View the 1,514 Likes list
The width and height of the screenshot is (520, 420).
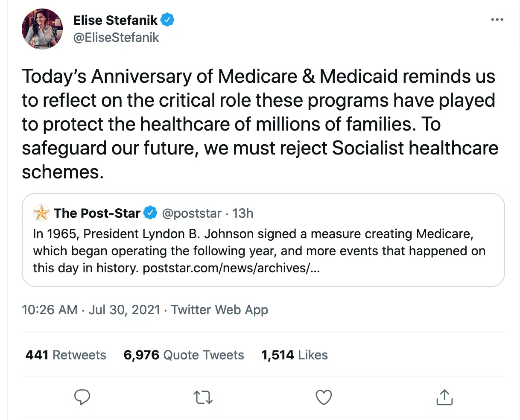point(295,355)
